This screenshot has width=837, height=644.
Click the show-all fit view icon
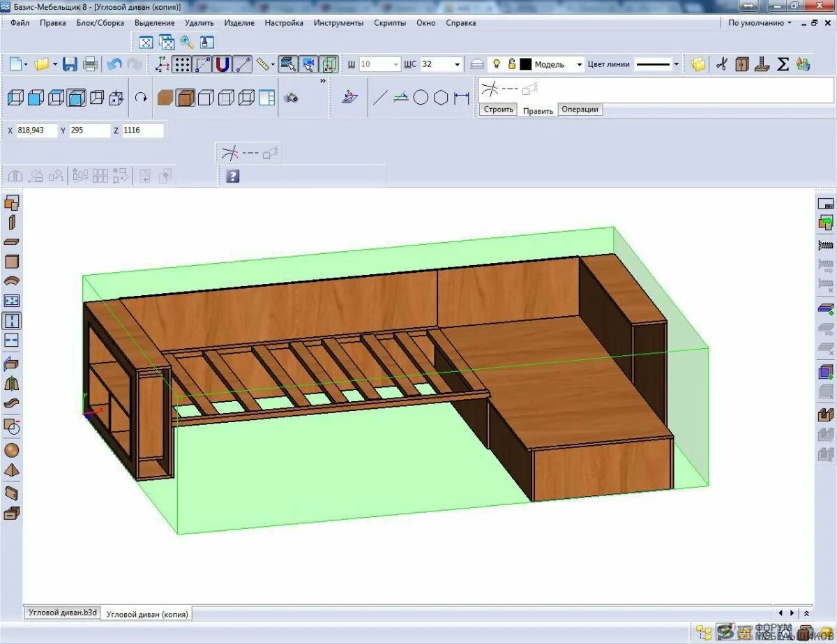click(146, 42)
